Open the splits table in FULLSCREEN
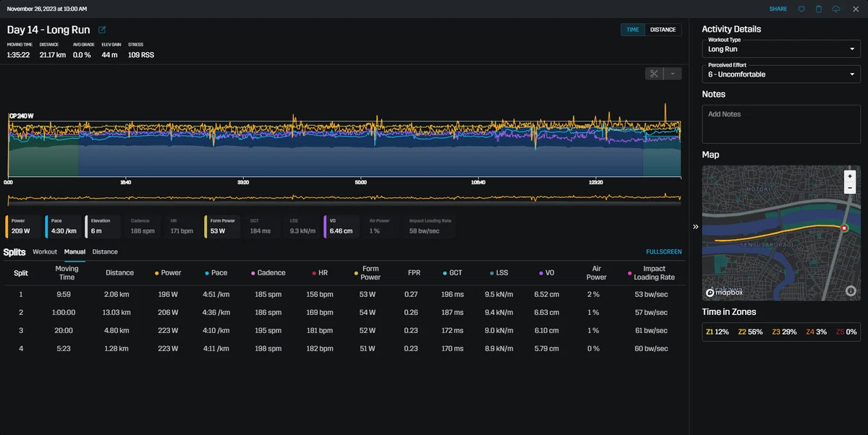 (x=663, y=252)
